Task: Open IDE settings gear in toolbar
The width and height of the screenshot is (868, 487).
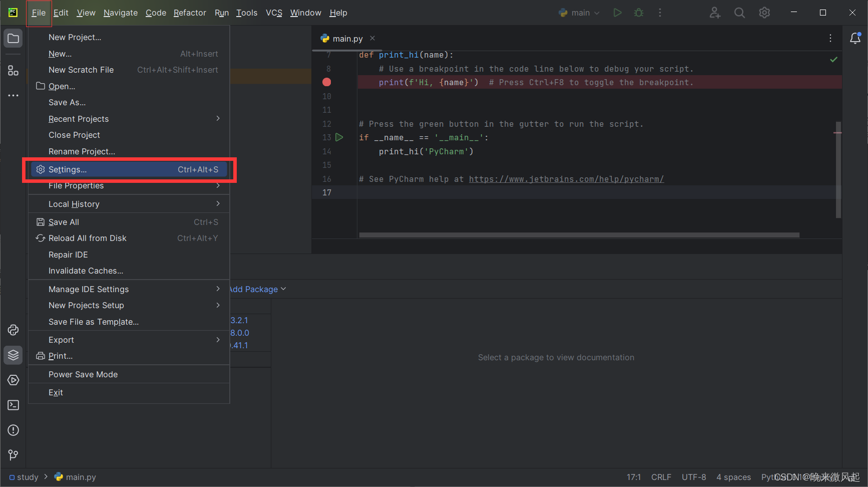Action: coord(764,13)
